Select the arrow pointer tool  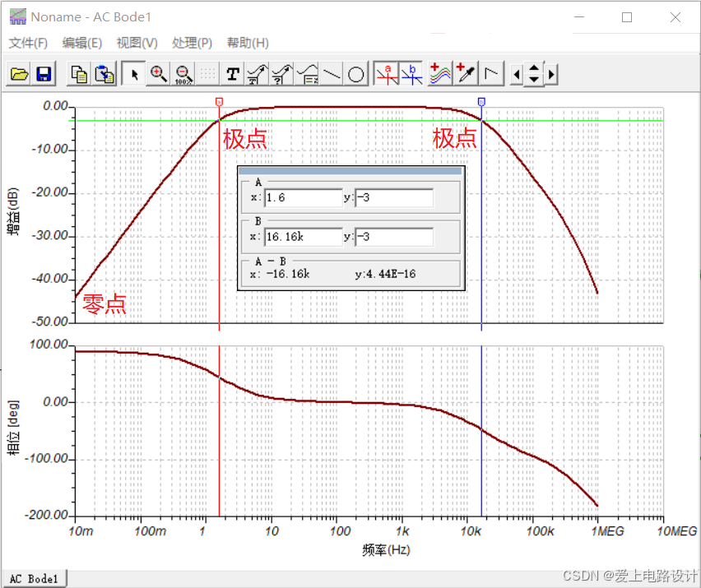134,75
